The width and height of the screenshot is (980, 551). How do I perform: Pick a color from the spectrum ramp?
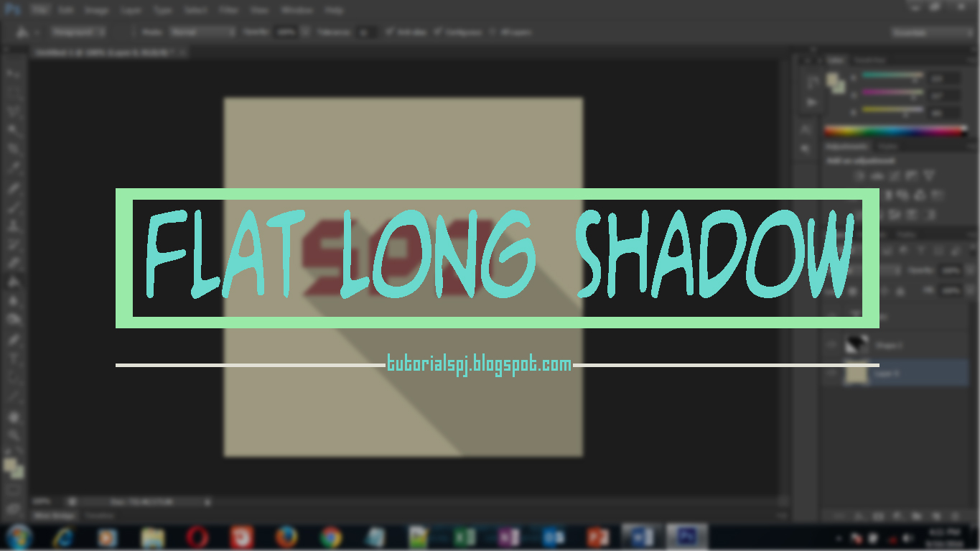[897, 131]
